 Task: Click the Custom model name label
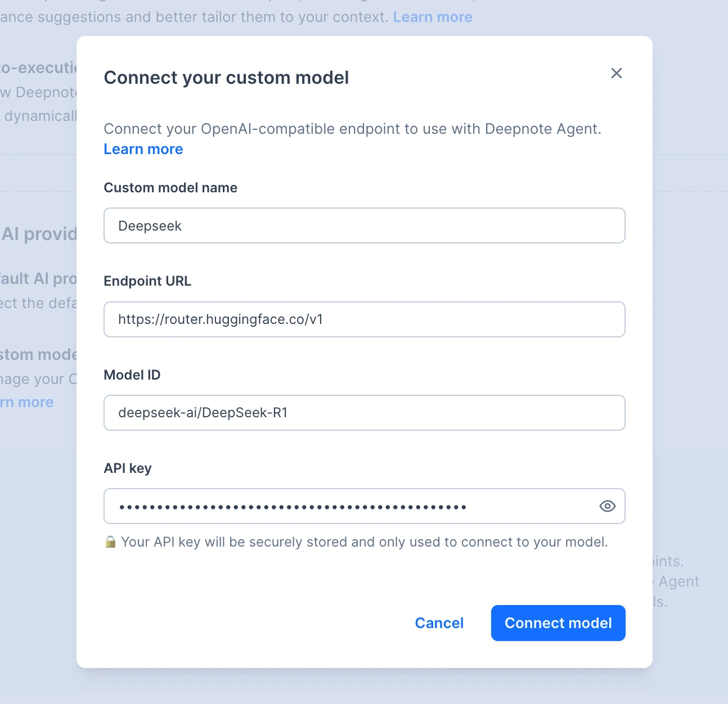click(x=170, y=188)
